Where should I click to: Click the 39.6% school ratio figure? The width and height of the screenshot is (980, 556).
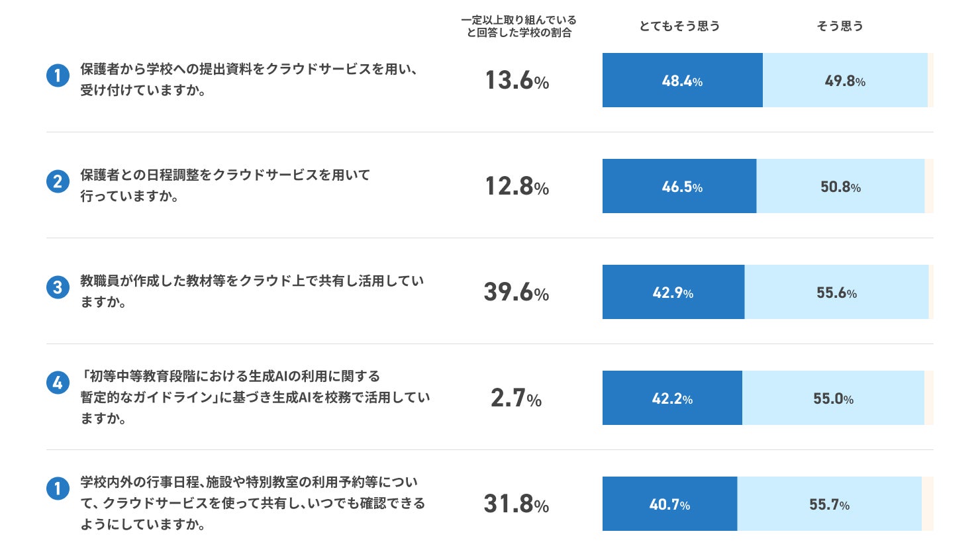coord(516,292)
